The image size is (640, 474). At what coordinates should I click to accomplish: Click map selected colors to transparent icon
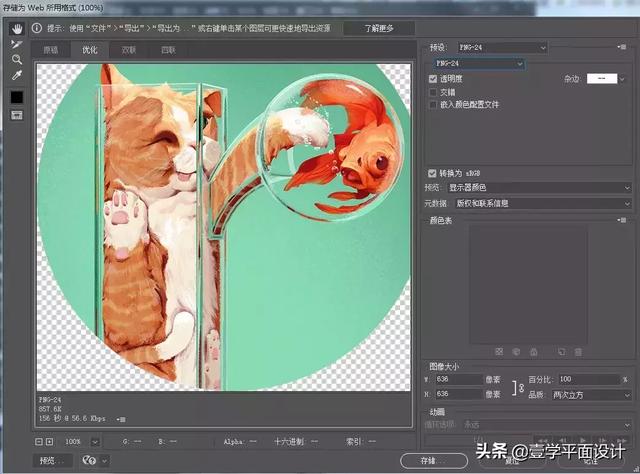[x=499, y=352]
